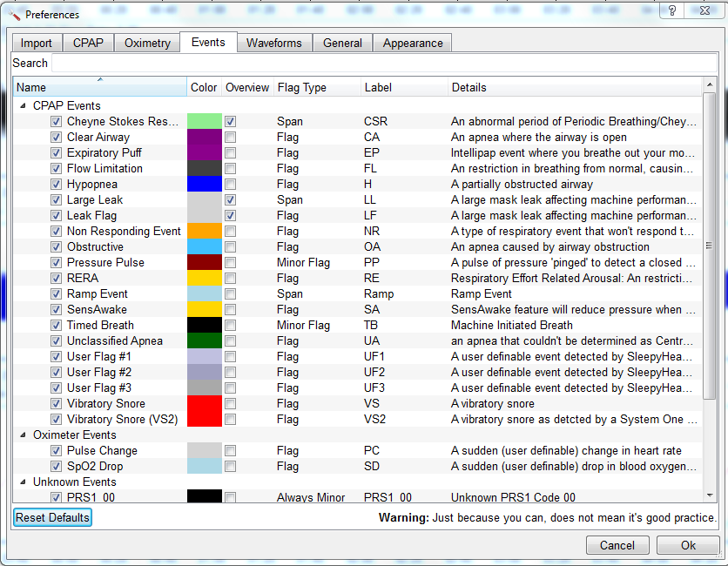
Task: Click the help question mark button
Action: 672,11
